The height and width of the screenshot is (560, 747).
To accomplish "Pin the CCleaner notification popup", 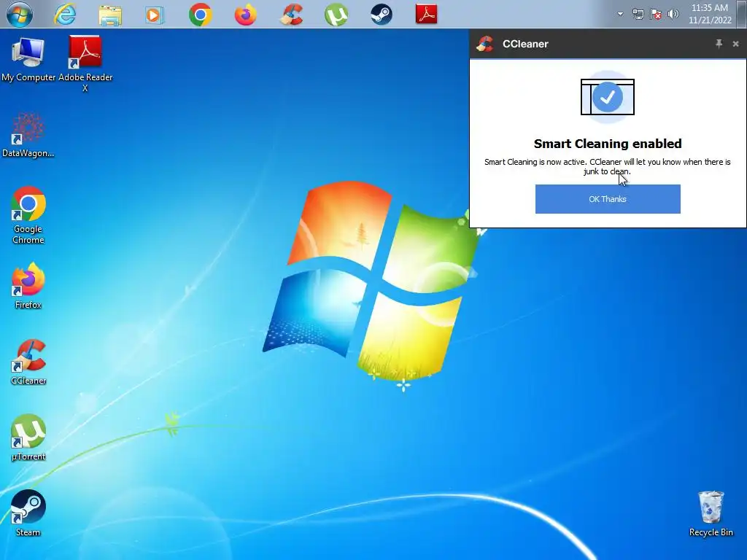I will tap(719, 44).
